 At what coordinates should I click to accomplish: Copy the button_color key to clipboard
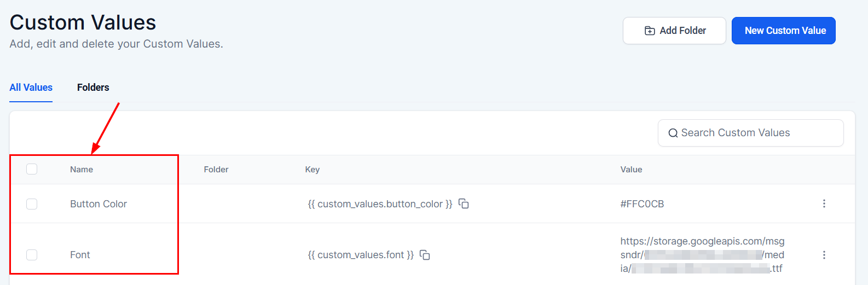point(464,203)
